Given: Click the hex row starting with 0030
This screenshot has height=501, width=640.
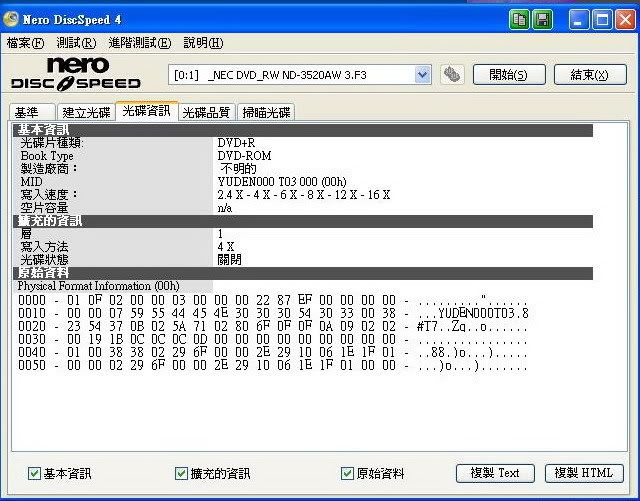Looking at the screenshot, I should click(x=273, y=339).
